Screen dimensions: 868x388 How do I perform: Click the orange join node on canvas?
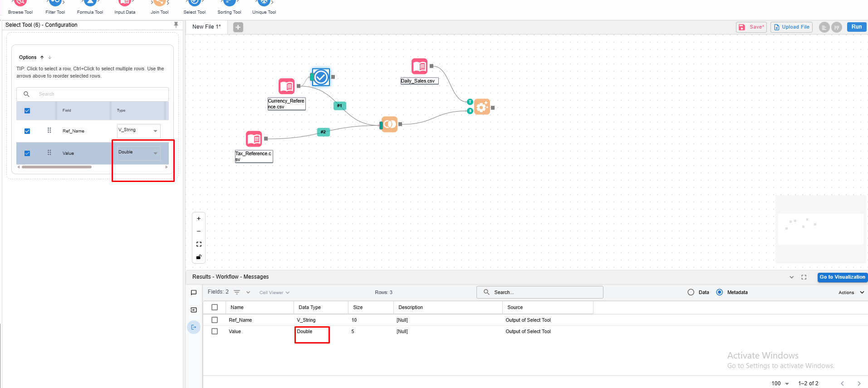(x=389, y=124)
